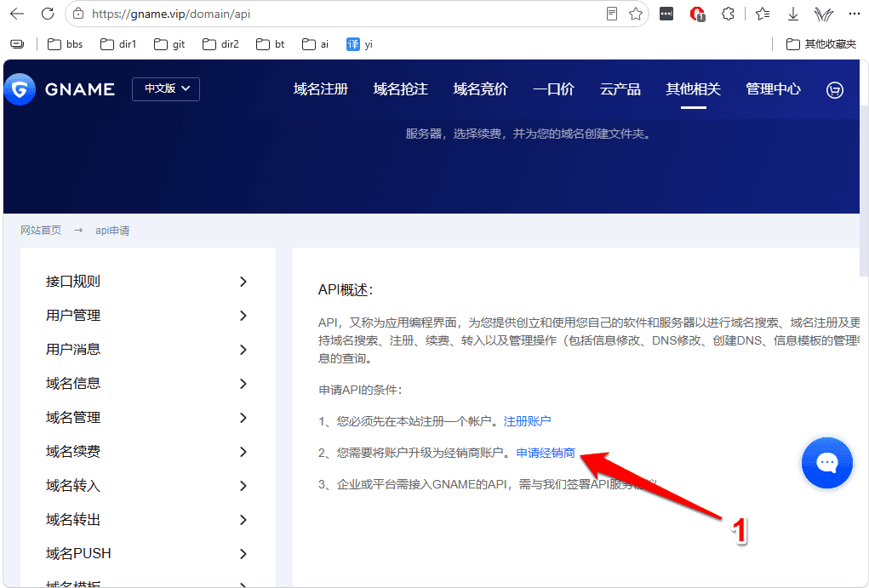The width and height of the screenshot is (869, 588).
Task: Open the dir2 bookmark folder
Action: coord(220,43)
